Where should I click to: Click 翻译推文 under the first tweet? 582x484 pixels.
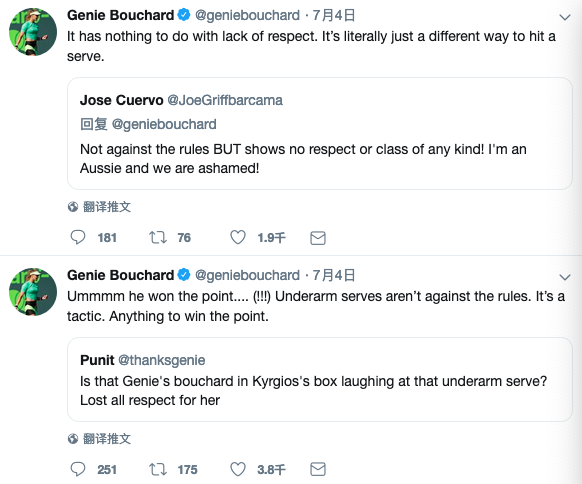click(107, 207)
